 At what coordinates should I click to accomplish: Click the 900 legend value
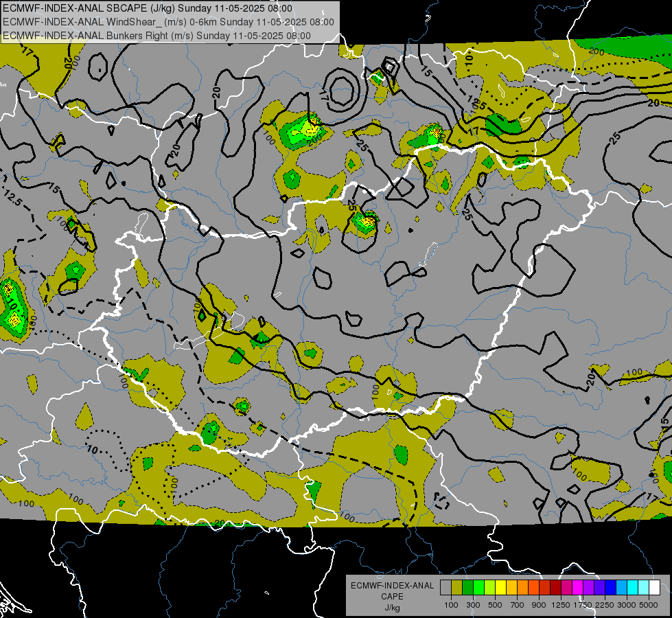[x=539, y=605]
